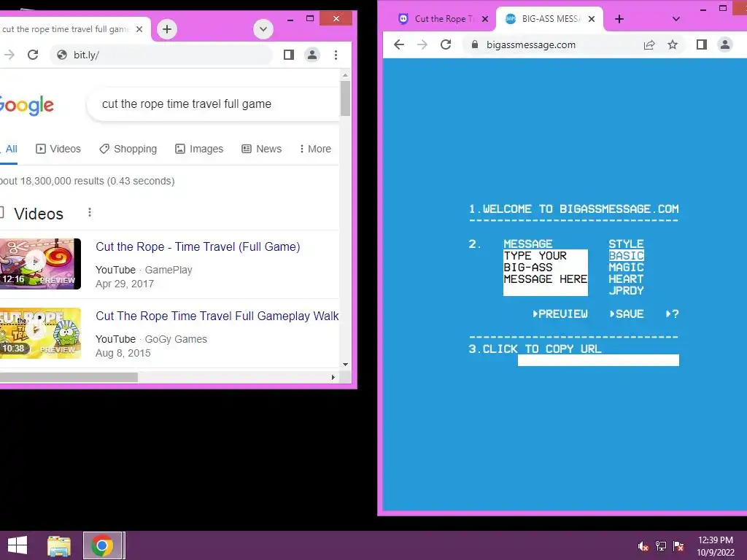Viewport: 747px width, 560px height.
Task: Click the vertical scrollbar thumb in Google window
Action: click(345, 98)
